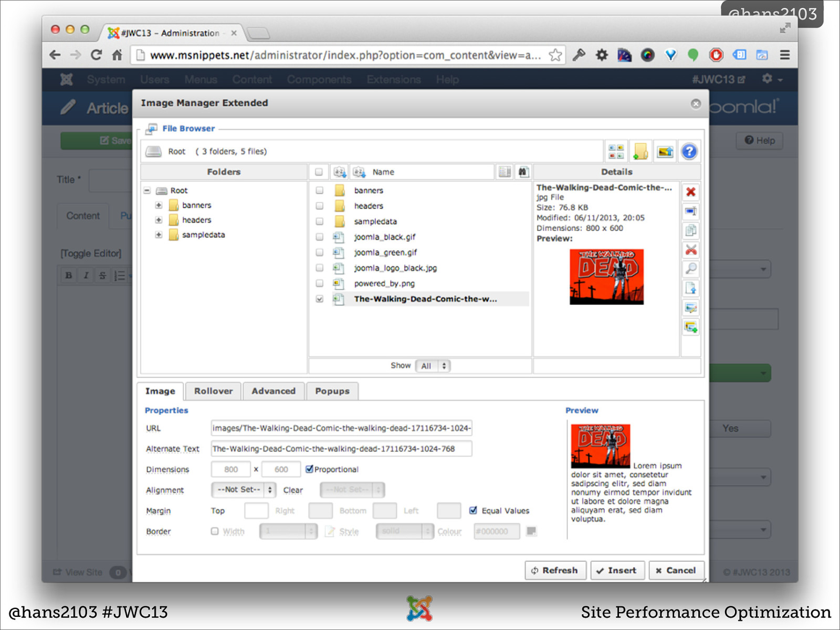Click a-z sort icon next to select-all checkbox
Viewport: 840px width, 630px height.
(x=340, y=172)
